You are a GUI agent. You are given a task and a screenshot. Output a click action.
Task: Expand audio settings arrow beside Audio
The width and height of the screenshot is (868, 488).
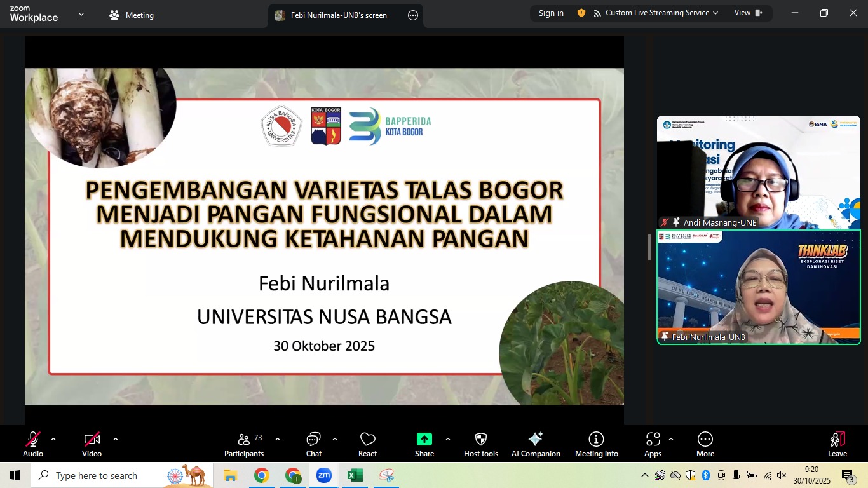pyautogui.click(x=53, y=439)
